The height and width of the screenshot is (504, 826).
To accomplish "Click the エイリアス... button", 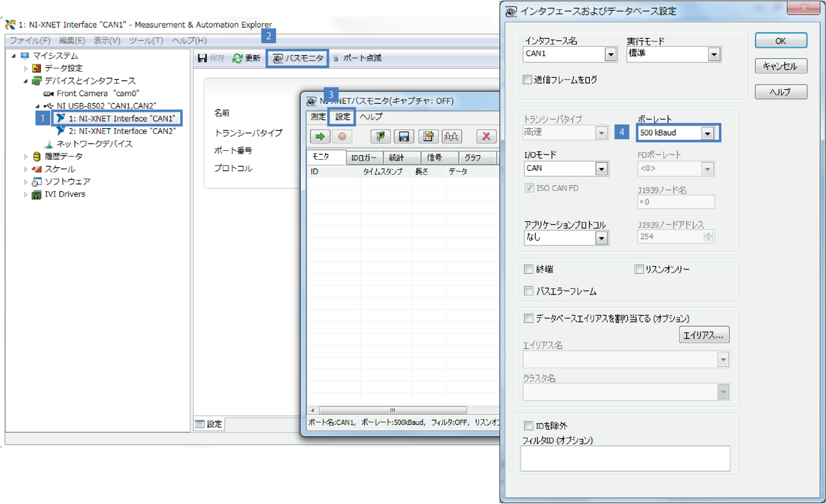I will click(x=704, y=335).
